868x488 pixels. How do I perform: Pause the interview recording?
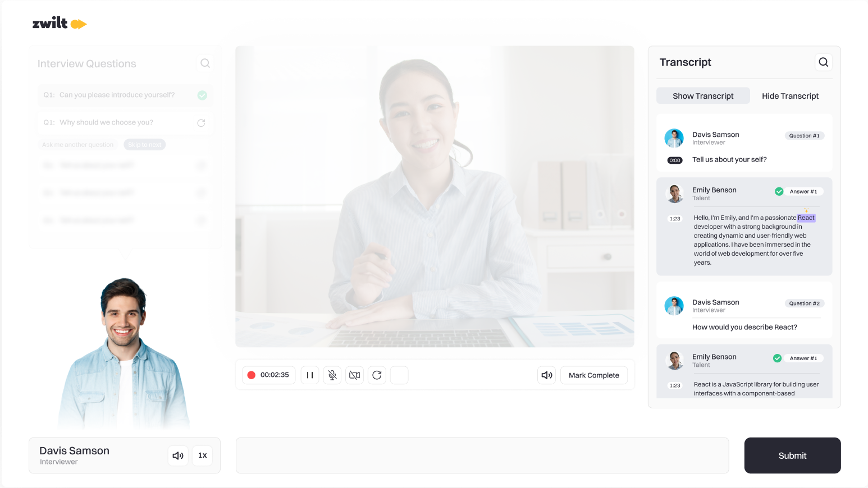pyautogui.click(x=310, y=375)
